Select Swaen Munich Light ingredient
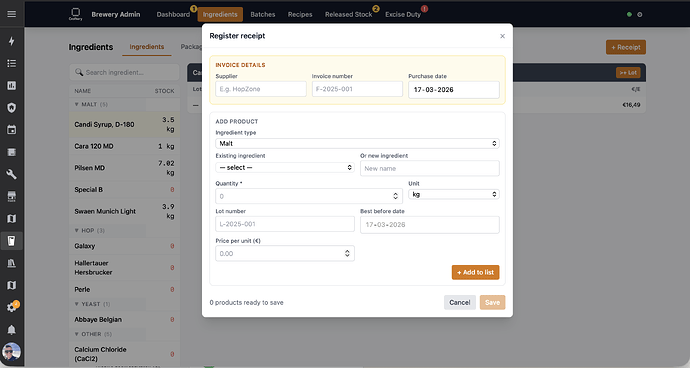Screen dimensions: 690x368 tap(125, 211)
